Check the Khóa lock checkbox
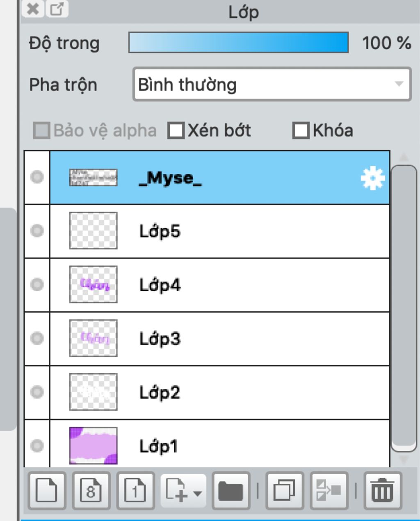Image resolution: width=420 pixels, height=521 pixels. (x=300, y=131)
